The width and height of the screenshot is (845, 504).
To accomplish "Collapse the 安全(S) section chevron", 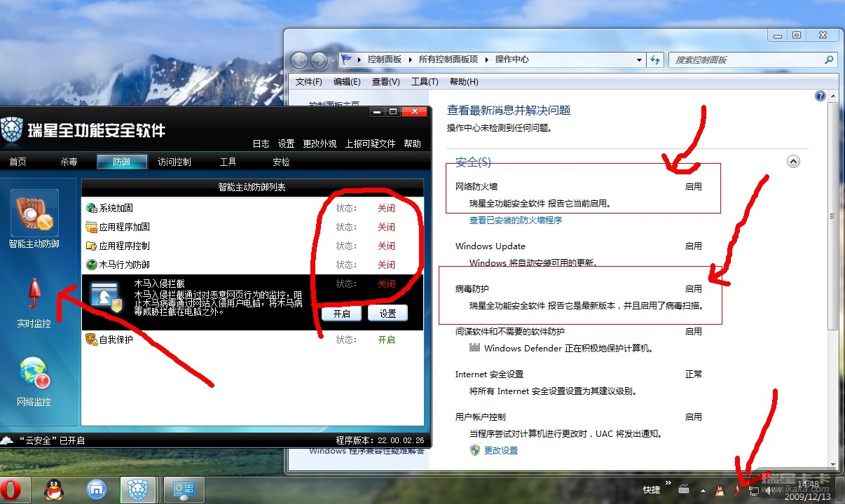I will (793, 162).
